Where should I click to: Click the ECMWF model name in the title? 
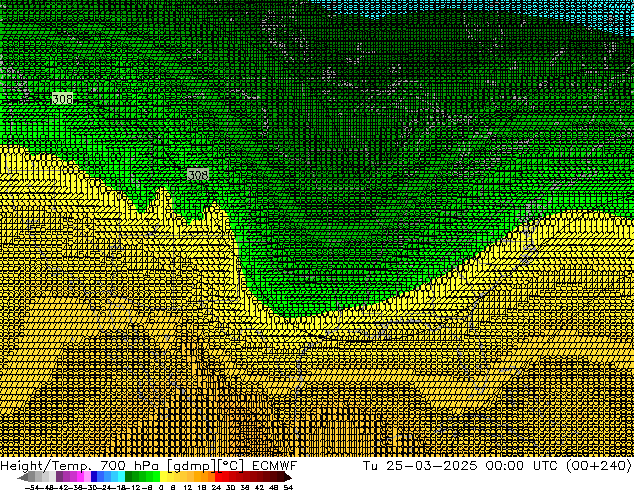[x=275, y=465]
